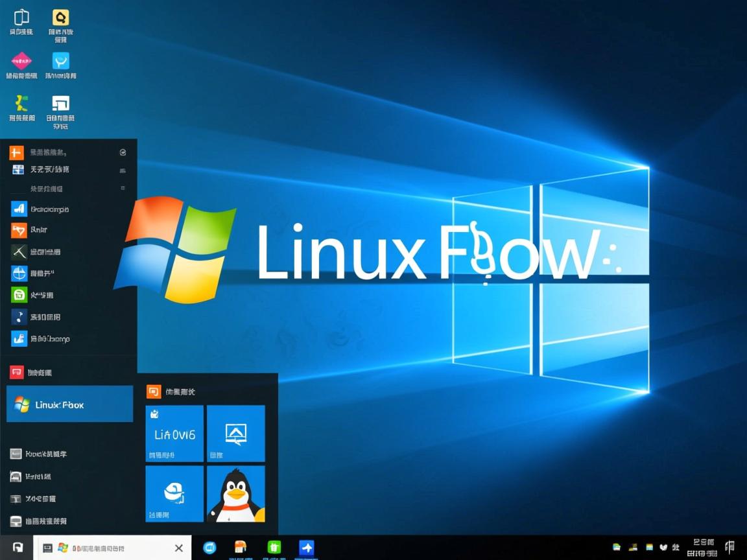Viewport: 747px width, 560px height.
Task: Select the orange app icon above the pinned tiles
Action: pyautogui.click(x=153, y=391)
